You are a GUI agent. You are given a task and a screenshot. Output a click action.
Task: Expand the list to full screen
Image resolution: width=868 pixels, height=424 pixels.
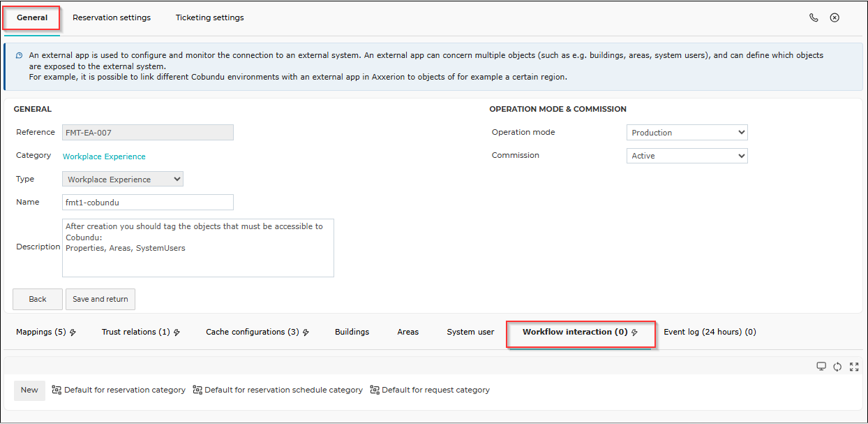pos(854,367)
